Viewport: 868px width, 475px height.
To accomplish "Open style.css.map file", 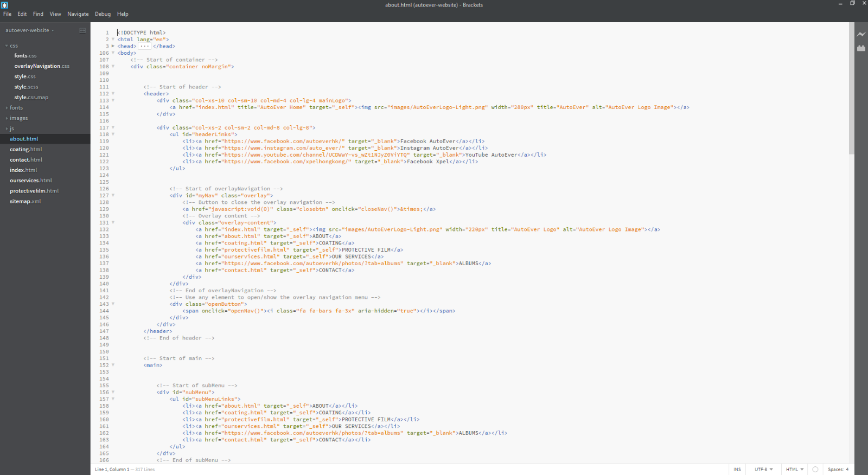I will tap(31, 98).
